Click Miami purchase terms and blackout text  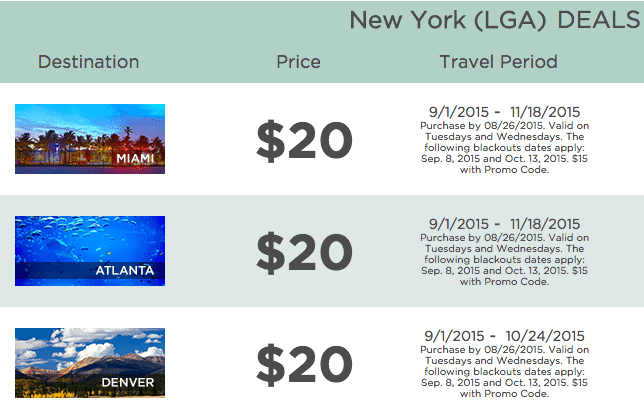pyautogui.click(x=504, y=147)
